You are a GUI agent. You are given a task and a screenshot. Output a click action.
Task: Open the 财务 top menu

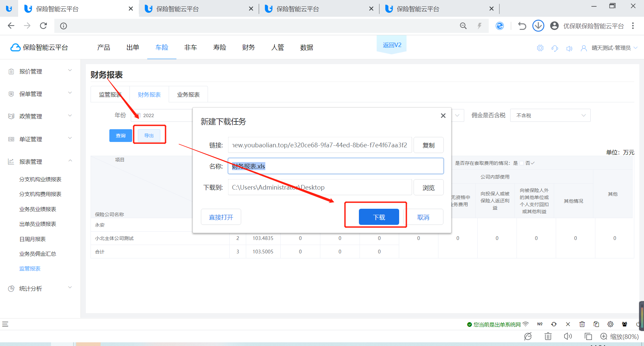(249, 47)
